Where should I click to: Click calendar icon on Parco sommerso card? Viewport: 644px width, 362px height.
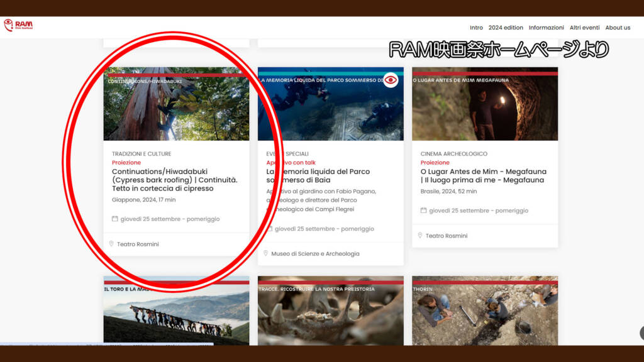[x=269, y=229]
